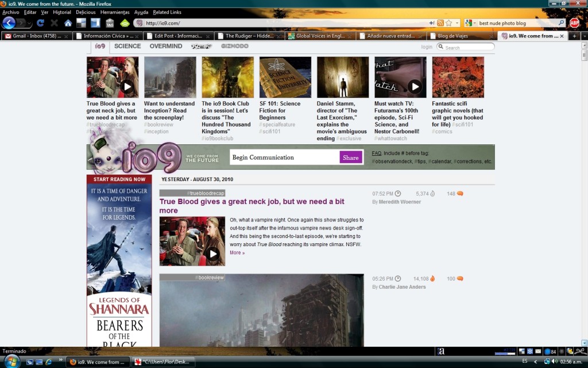Screen dimensions: 588x368
Task: Open the io9 login link
Action: click(x=426, y=47)
